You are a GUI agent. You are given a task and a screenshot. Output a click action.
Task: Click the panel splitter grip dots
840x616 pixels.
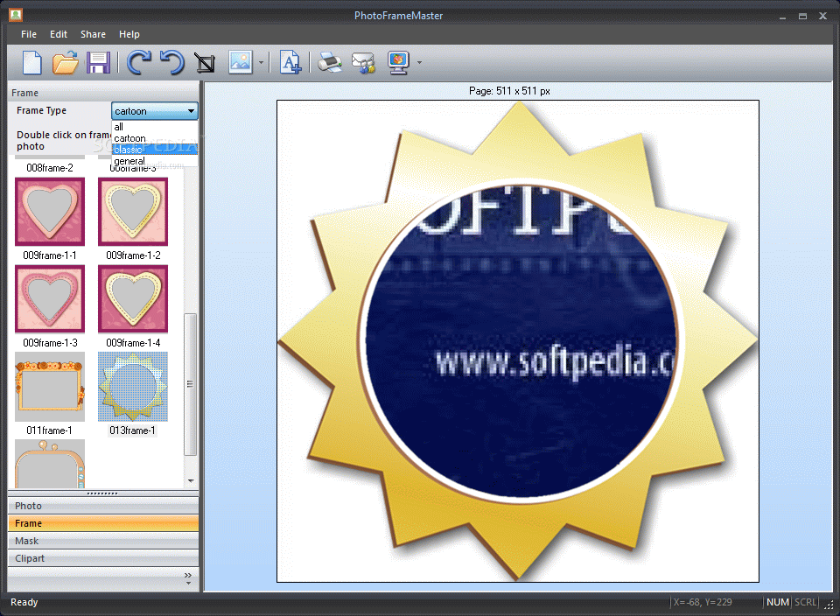click(x=102, y=493)
